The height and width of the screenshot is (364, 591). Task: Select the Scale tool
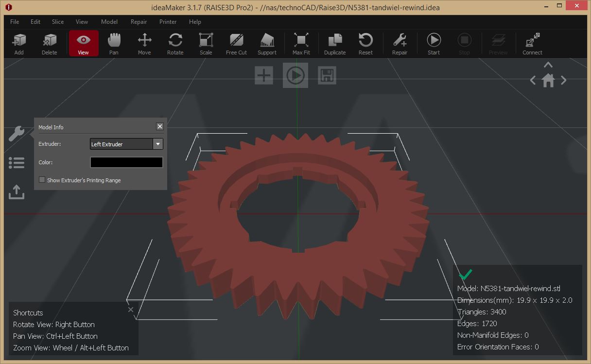click(206, 44)
